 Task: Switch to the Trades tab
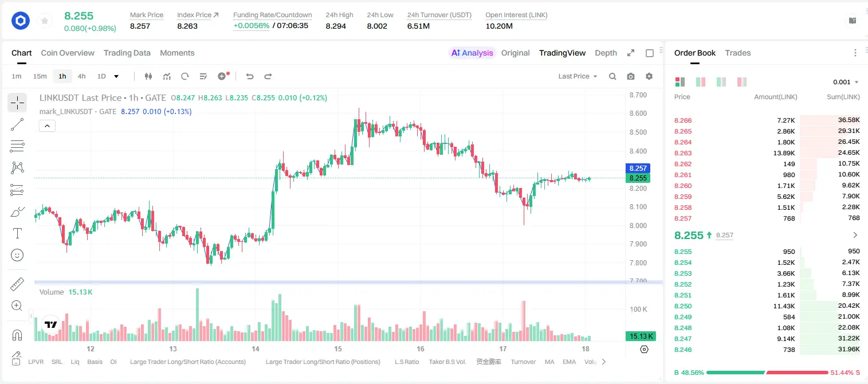738,53
